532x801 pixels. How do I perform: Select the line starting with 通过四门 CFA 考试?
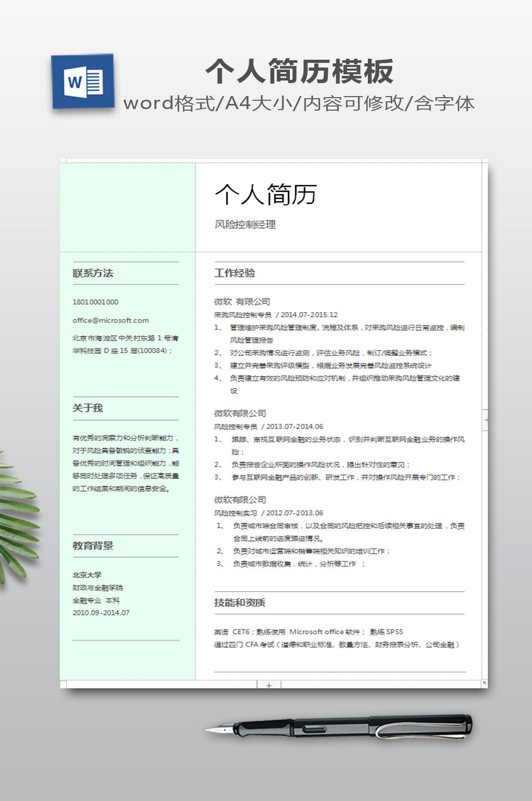point(337,645)
